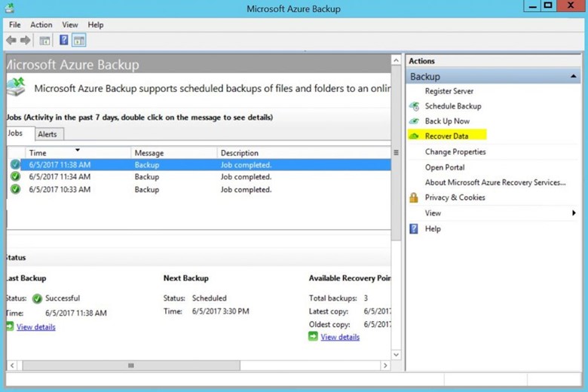Image resolution: width=588 pixels, height=392 pixels.
Task: Click the green arrow icon beside Last Backup View details
Action: pyautogui.click(x=10, y=326)
